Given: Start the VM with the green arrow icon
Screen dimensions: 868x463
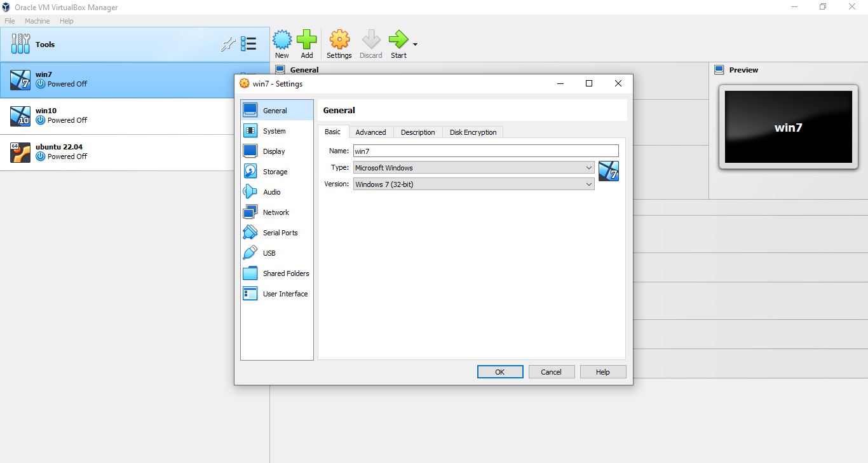Looking at the screenshot, I should pyautogui.click(x=398, y=39).
